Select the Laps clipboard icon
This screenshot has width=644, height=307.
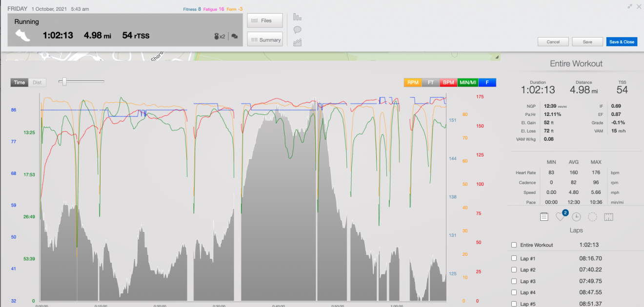point(544,217)
